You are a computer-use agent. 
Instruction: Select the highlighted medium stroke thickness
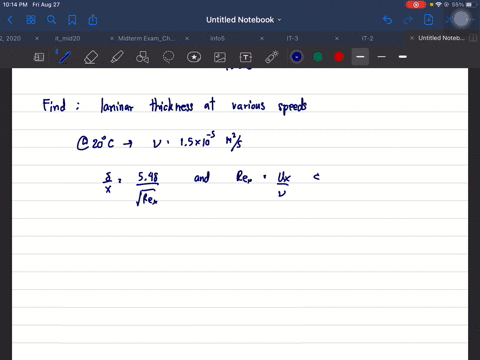pyautogui.click(x=360, y=57)
